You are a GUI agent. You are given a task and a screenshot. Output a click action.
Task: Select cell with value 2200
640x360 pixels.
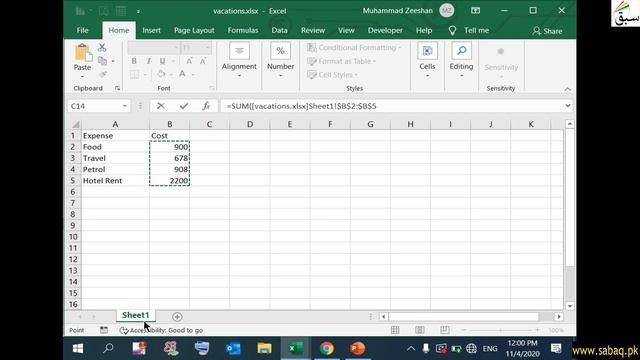pyautogui.click(x=169, y=181)
